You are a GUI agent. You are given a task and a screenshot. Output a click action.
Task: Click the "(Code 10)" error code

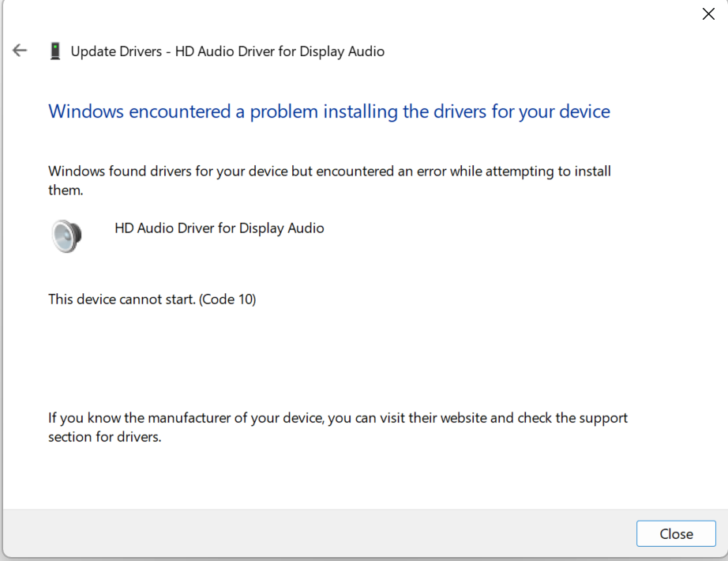pos(228,299)
